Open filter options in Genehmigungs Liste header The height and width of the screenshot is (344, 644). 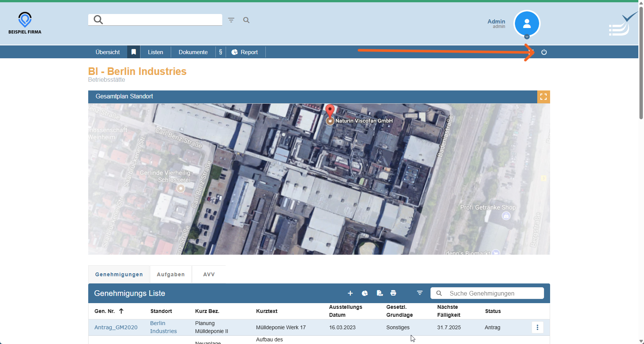click(x=419, y=293)
